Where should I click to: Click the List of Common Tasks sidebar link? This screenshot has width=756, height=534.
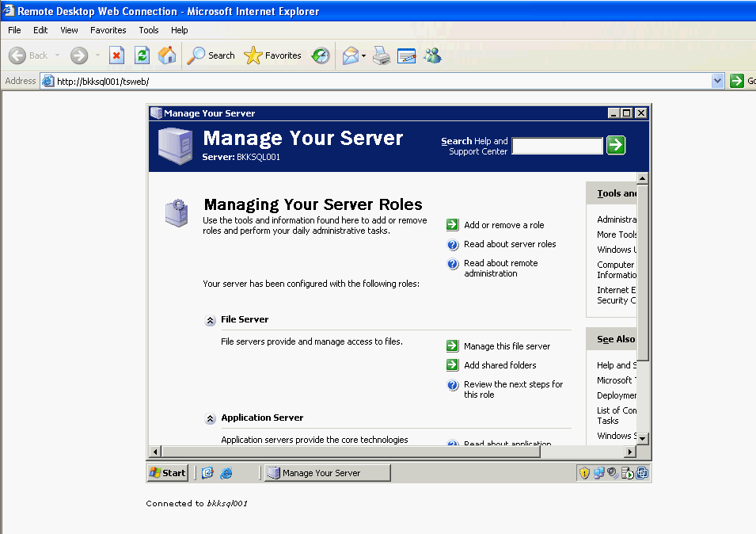[x=617, y=415]
